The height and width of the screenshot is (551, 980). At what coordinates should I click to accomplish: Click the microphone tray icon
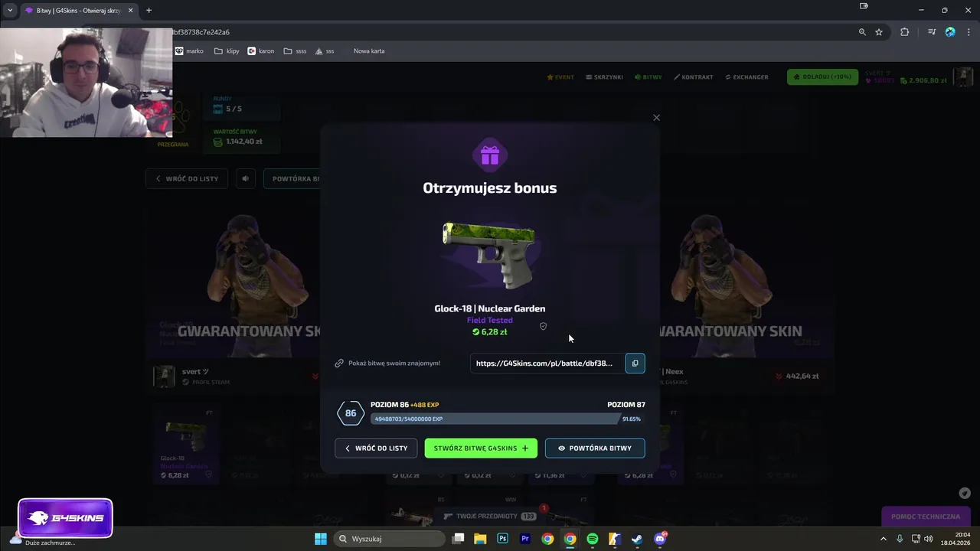[900, 539]
